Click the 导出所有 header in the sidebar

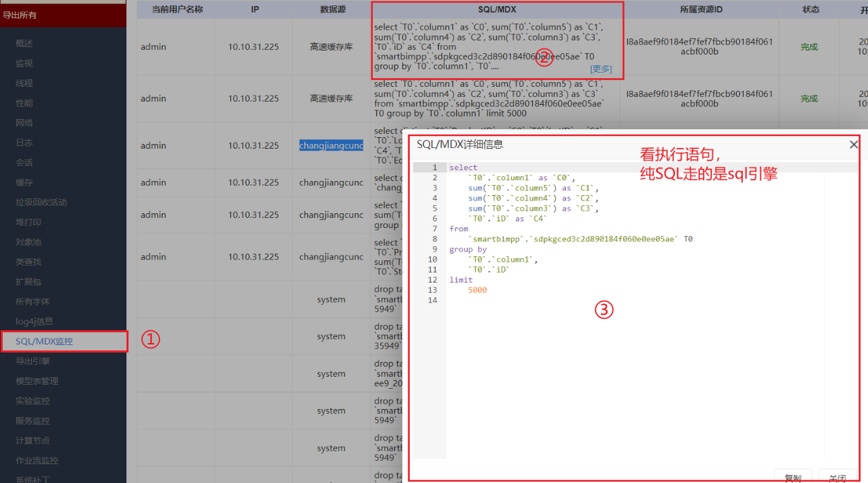(20, 14)
